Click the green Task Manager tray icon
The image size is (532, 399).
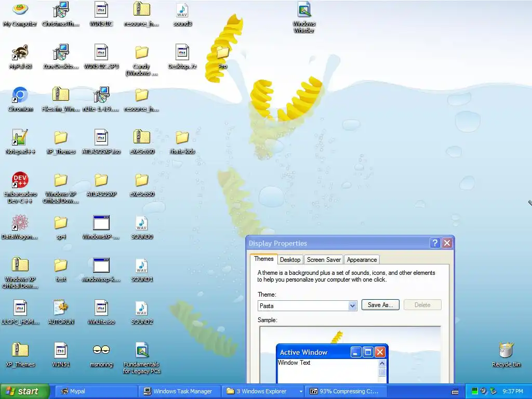click(475, 391)
